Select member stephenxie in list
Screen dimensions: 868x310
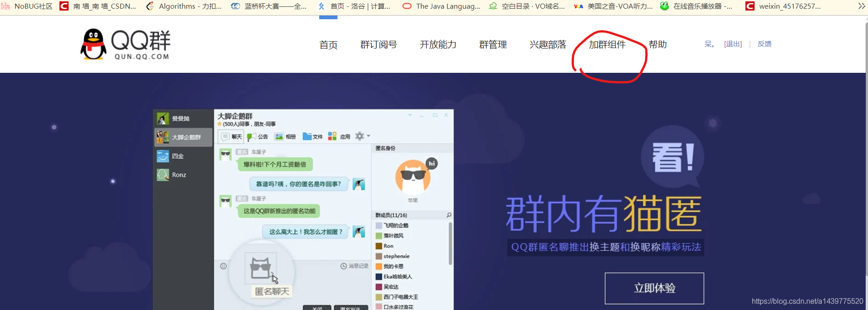point(392,256)
